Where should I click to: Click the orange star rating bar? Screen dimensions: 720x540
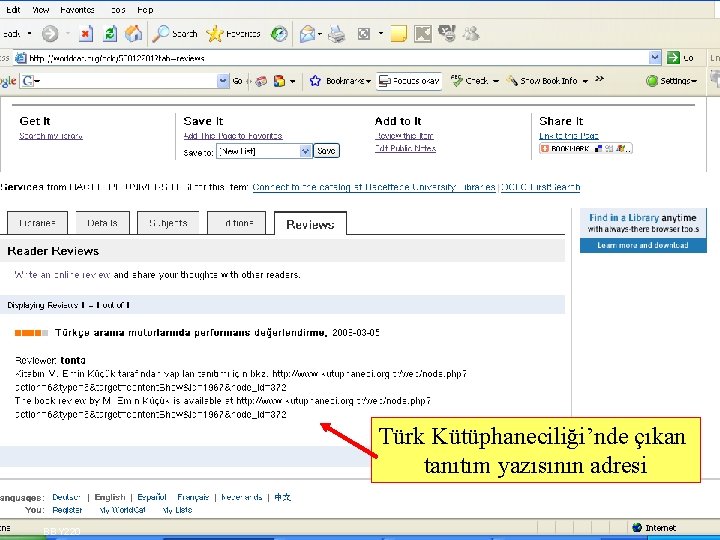coord(31,332)
